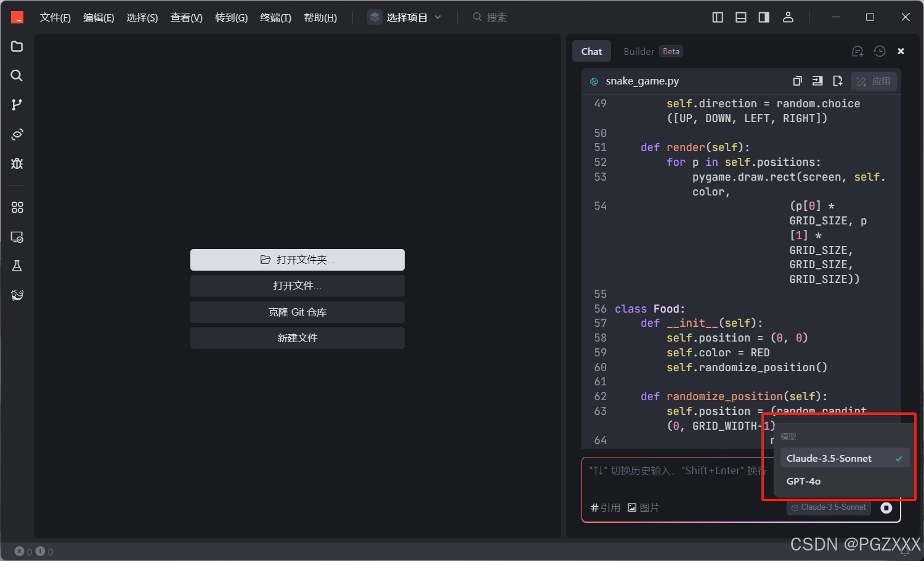Click the 应用 apply button
924x561 pixels.
873,81
